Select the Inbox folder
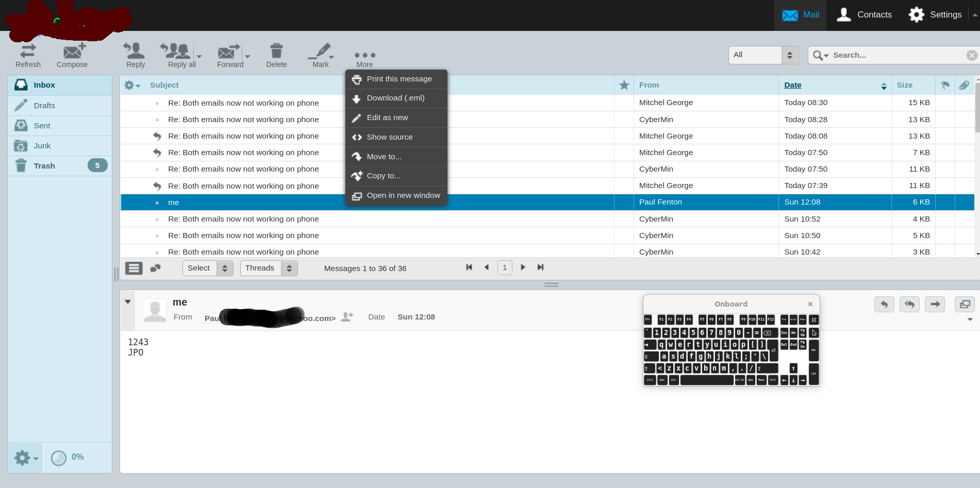Viewport: 980px width, 488px height. click(x=60, y=85)
